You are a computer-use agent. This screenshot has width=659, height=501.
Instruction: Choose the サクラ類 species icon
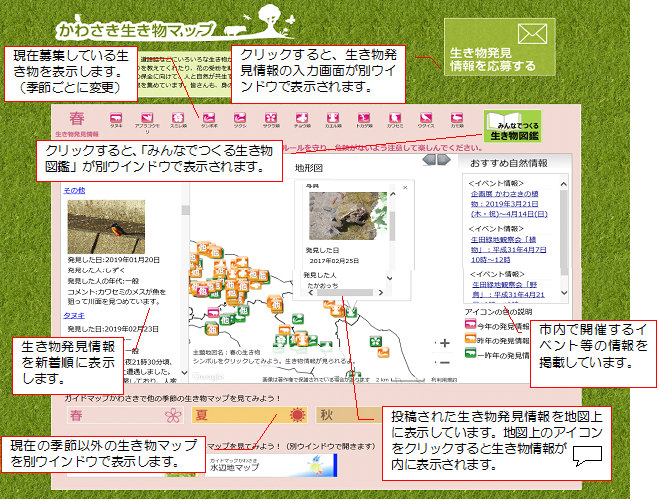270,117
